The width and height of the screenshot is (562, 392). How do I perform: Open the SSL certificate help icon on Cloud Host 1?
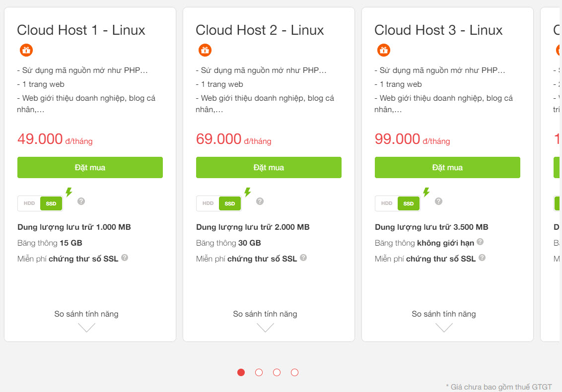[125, 258]
